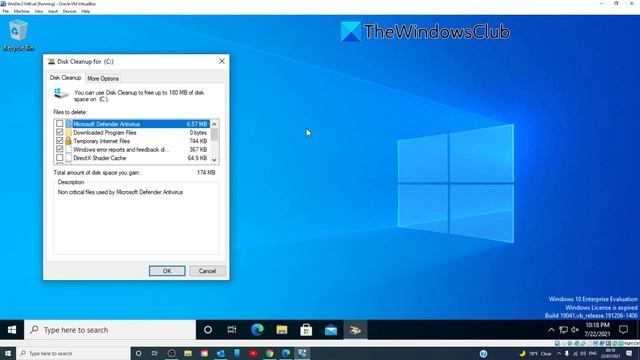Show hidden icons chevron in guest tray
640x360 pixels.
click(551, 330)
